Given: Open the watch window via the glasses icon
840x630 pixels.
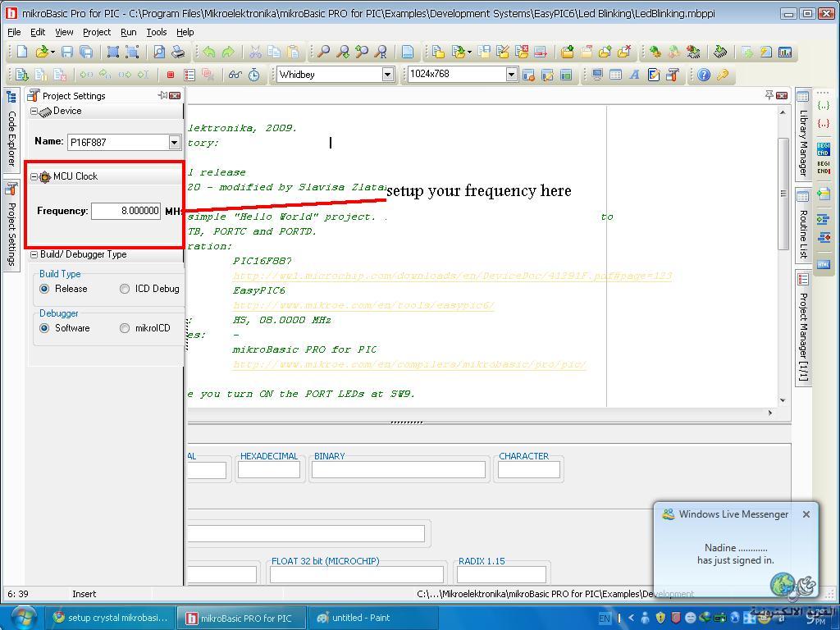Looking at the screenshot, I should pos(235,75).
